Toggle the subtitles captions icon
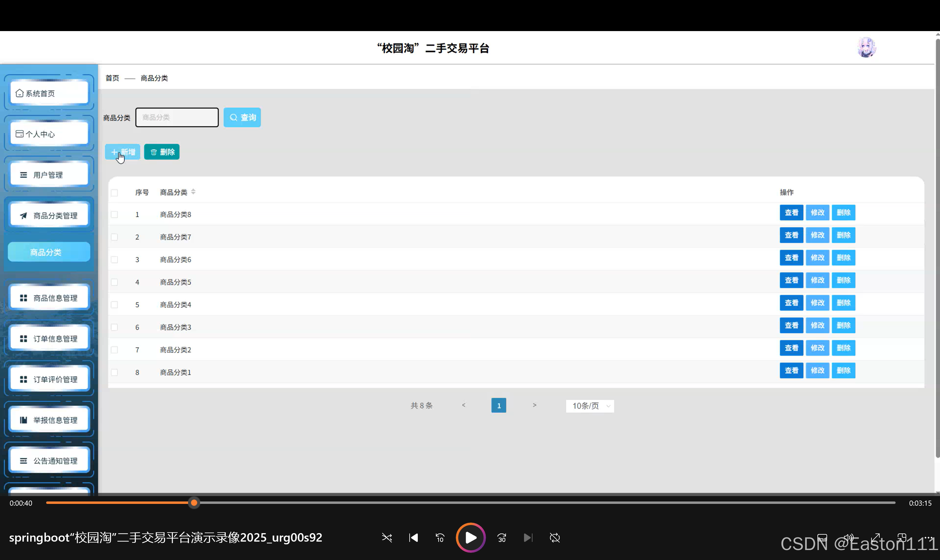 [x=822, y=537]
